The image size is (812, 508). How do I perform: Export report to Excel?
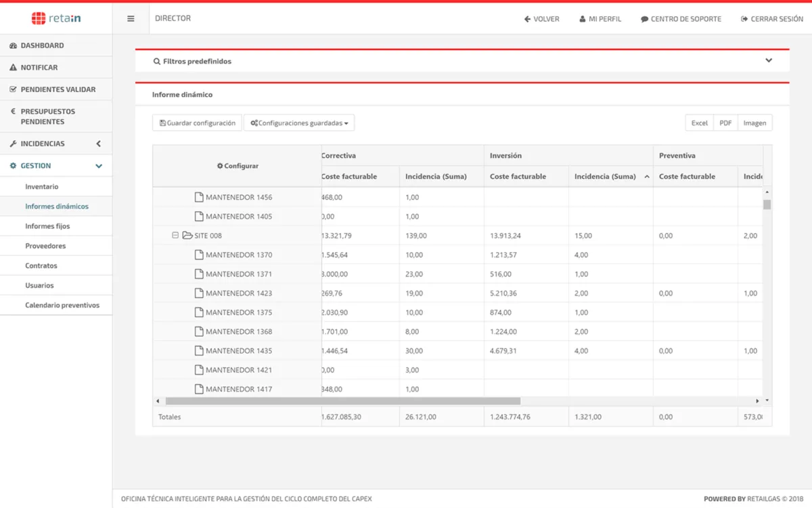[x=699, y=123]
